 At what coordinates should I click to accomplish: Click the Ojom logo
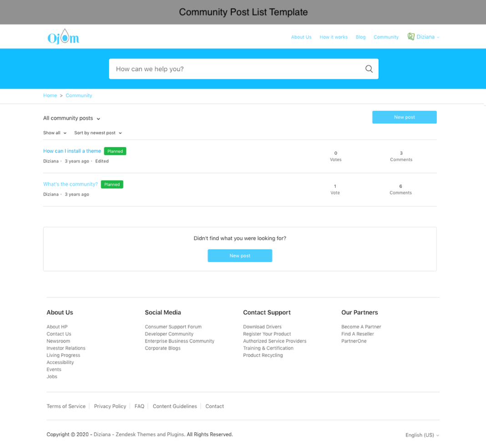click(63, 37)
